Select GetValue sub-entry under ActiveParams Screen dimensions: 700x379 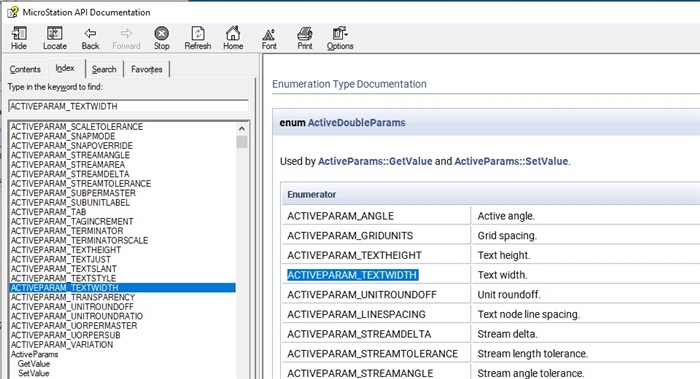coord(34,364)
